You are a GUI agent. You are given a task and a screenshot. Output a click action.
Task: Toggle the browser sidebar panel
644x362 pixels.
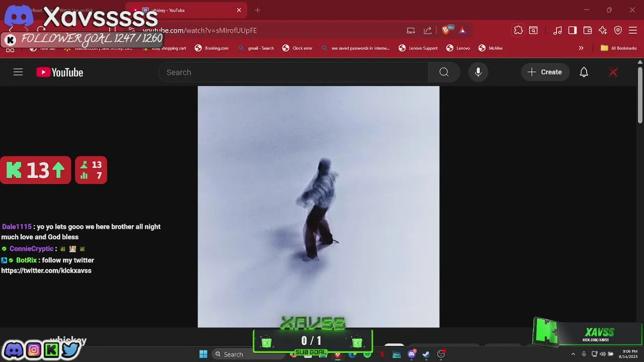point(573,31)
